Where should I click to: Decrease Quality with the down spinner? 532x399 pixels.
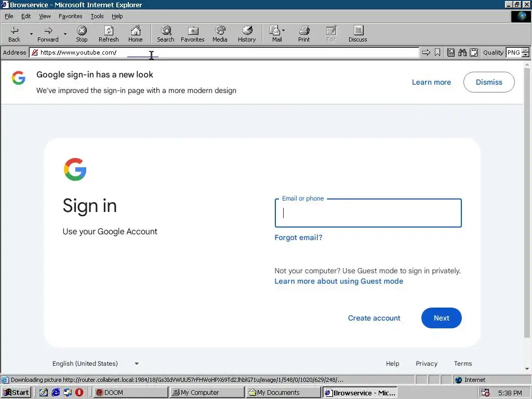click(525, 55)
